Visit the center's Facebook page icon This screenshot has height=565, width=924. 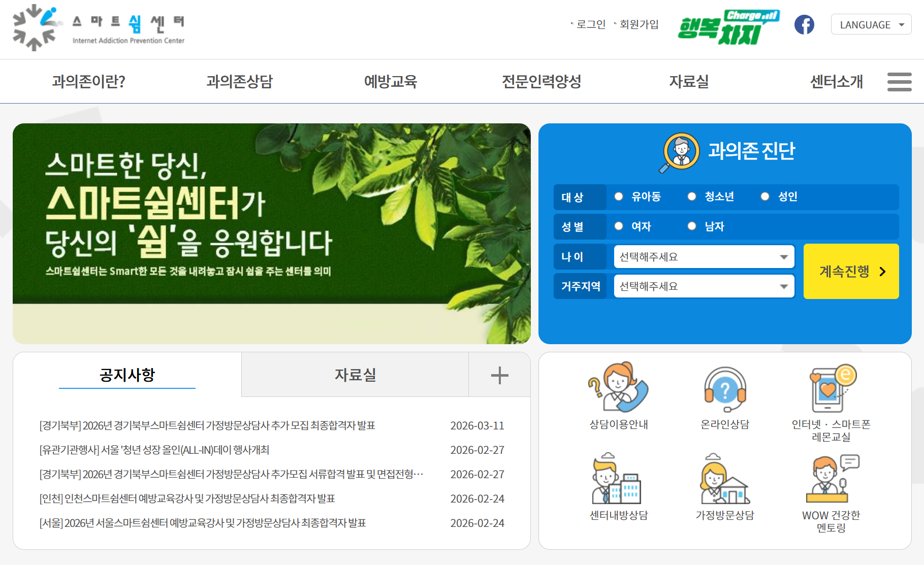[x=804, y=24]
